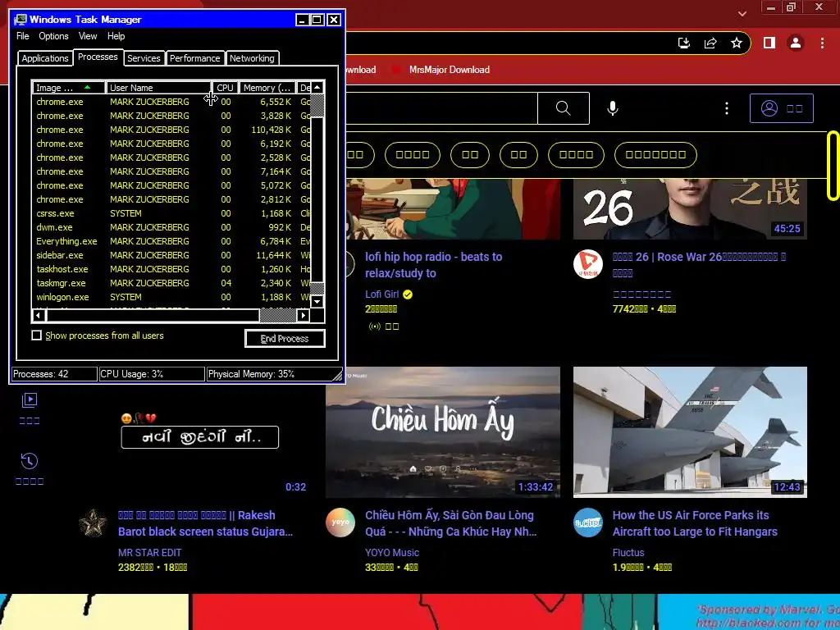The width and height of the screenshot is (840, 630).
Task: Select the taskmgr.exe process row
Action: pyautogui.click(x=171, y=283)
